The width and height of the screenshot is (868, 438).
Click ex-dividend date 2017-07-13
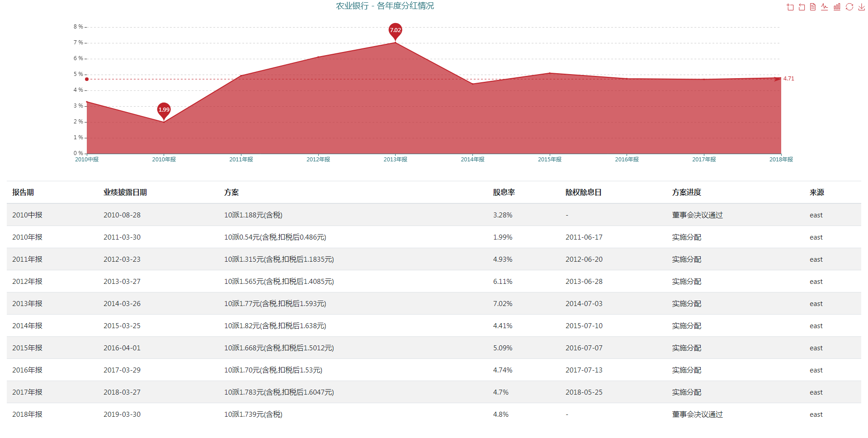click(x=584, y=370)
